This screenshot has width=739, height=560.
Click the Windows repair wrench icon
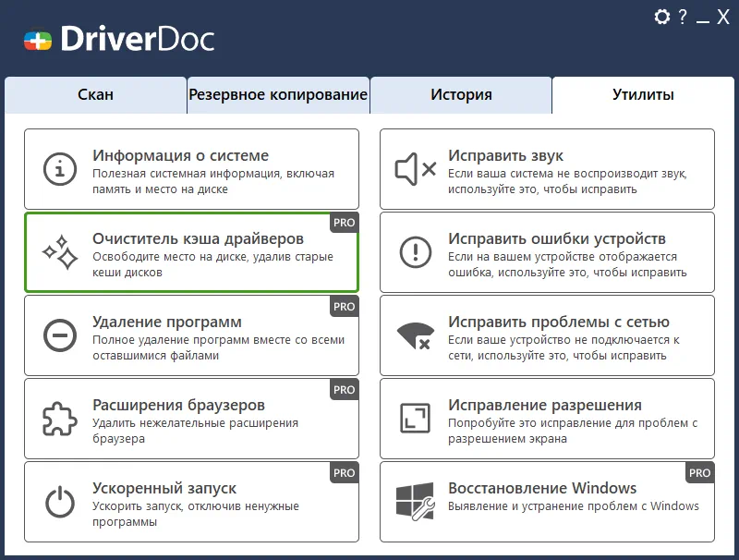(x=415, y=501)
